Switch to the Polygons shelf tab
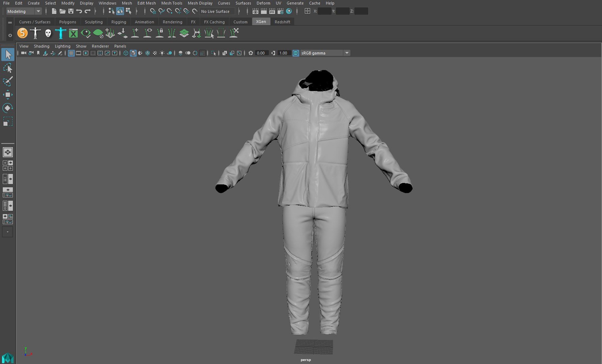 68,22
